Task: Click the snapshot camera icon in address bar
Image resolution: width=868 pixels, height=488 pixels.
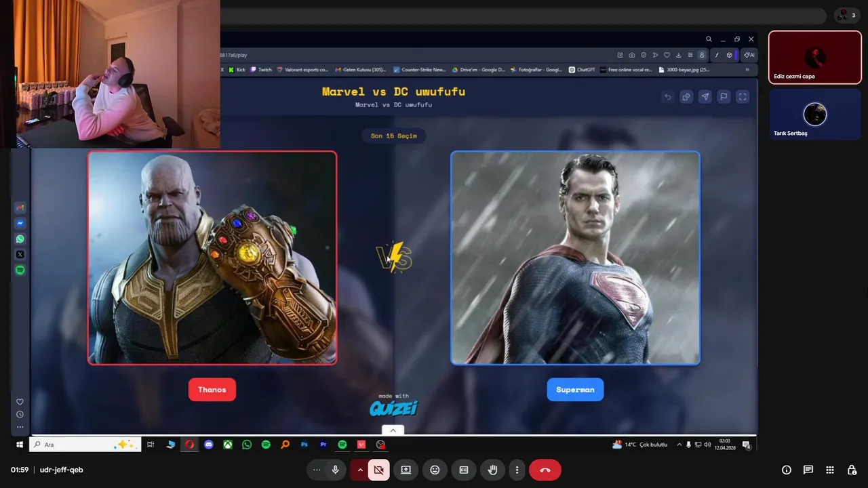Action: coord(632,55)
